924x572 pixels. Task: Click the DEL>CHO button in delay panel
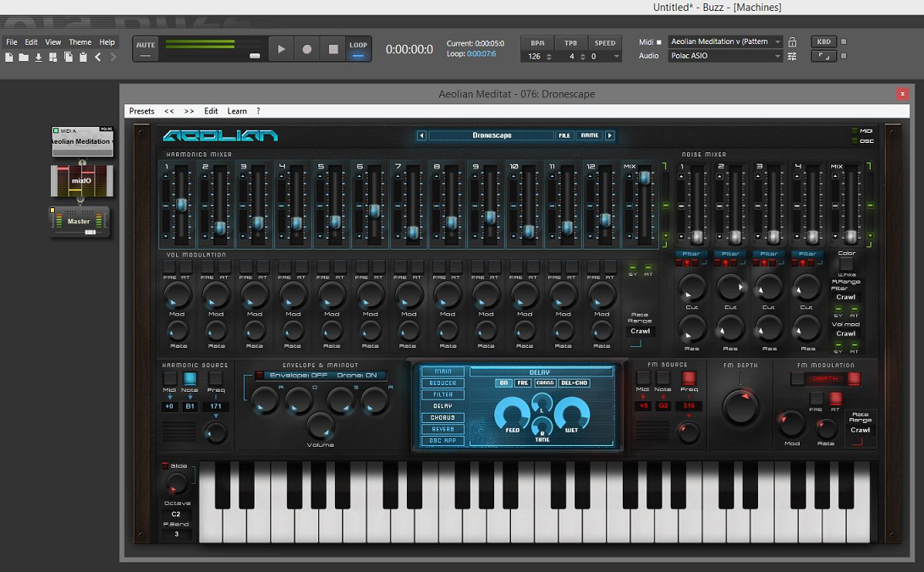574,383
